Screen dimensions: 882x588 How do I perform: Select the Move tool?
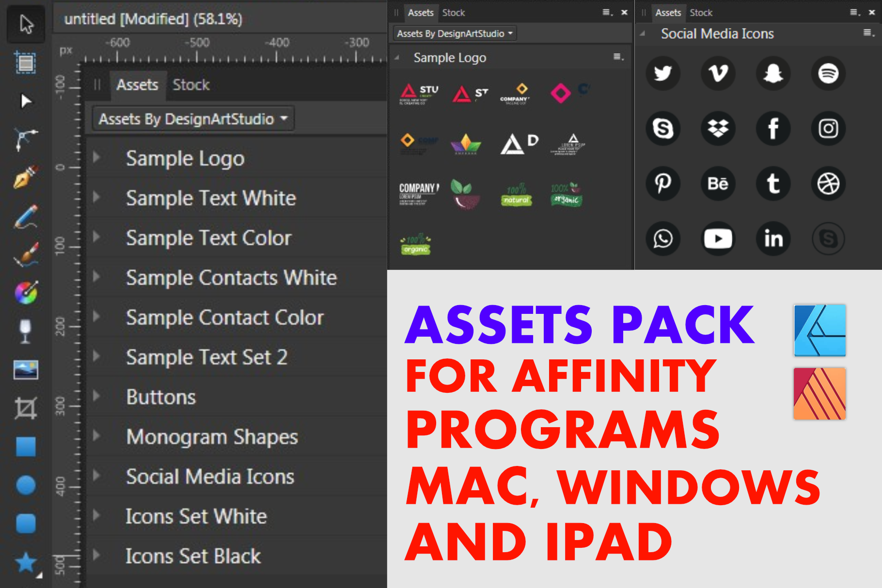tap(25, 23)
